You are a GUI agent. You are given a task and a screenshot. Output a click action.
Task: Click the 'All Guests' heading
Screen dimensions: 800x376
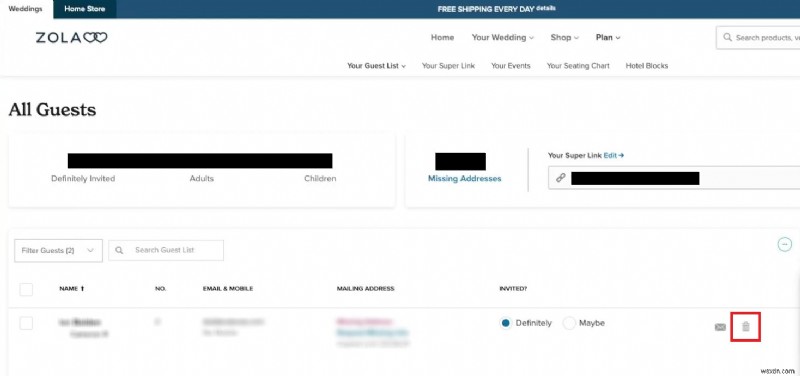point(52,110)
